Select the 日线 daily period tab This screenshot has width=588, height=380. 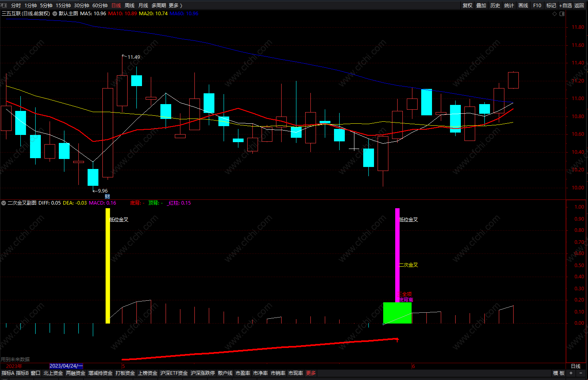(116, 6)
